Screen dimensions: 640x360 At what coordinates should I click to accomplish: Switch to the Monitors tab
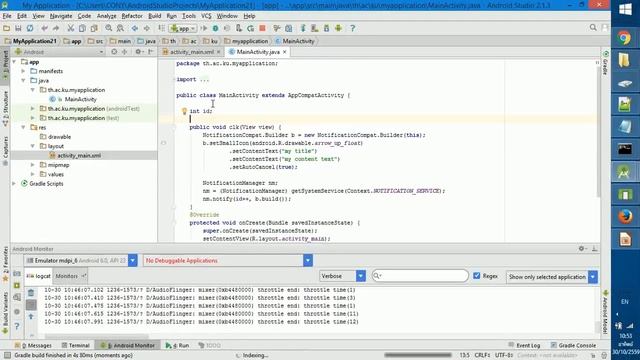[x=71, y=276]
